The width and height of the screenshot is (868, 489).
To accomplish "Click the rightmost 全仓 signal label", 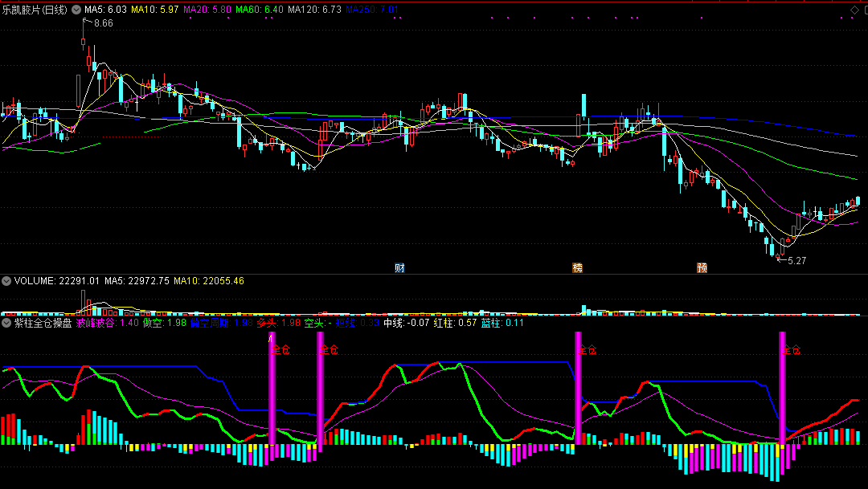I will (x=792, y=350).
